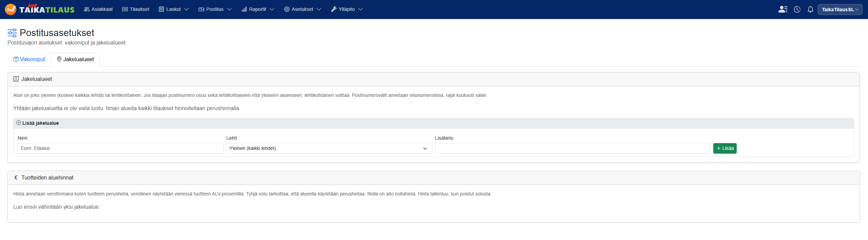Click the Laskut invoice icon
Image resolution: width=868 pixels, height=240 pixels.
tap(162, 9)
